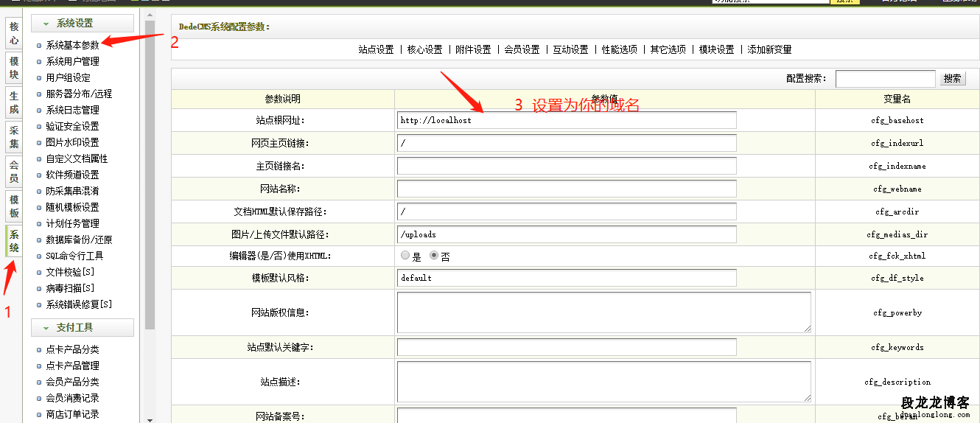Screen dimensions: 980x423
Task: Select the 附件设置 config tab
Action: click(x=474, y=49)
